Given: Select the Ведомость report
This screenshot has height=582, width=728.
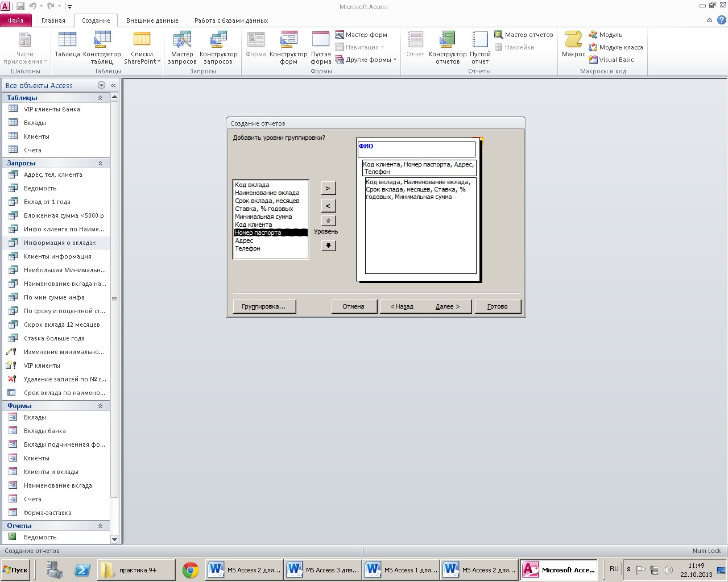Looking at the screenshot, I should point(56,537).
